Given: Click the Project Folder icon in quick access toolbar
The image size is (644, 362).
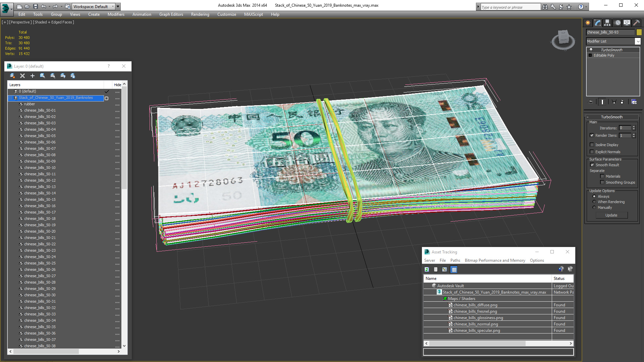Looking at the screenshot, I should tap(68, 6).
